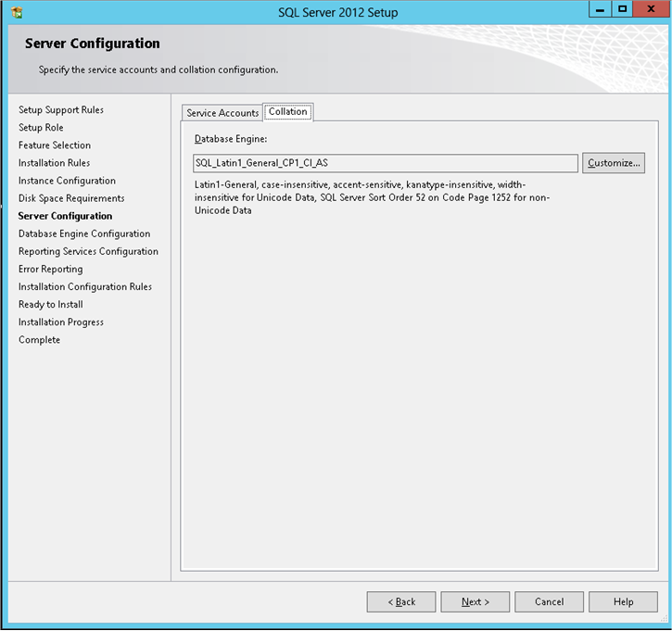Proceed with the Next button
This screenshot has height=631, width=672.
(x=475, y=602)
